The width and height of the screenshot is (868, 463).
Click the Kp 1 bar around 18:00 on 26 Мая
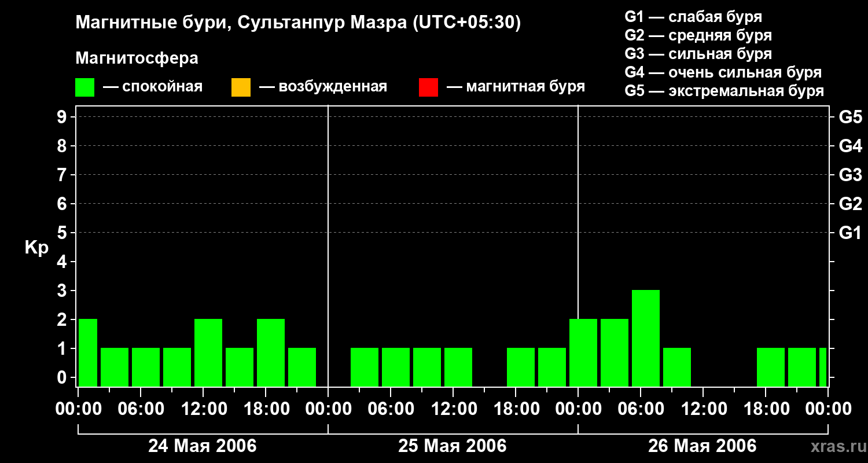pyautogui.click(x=771, y=367)
